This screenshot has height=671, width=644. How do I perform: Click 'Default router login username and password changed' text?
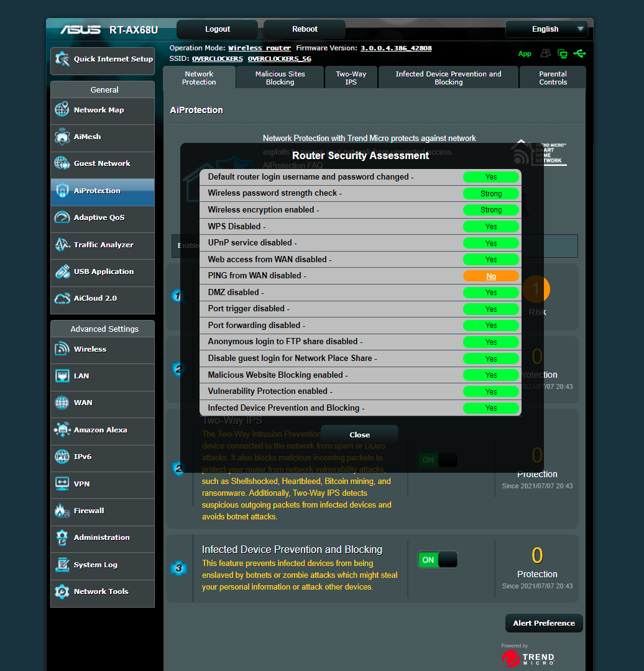point(310,176)
